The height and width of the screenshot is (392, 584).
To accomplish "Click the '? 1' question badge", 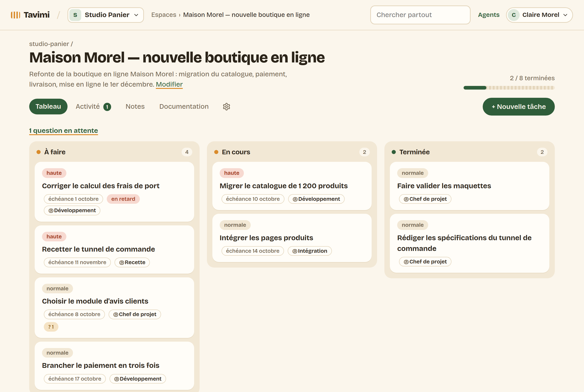I will click(x=51, y=327).
